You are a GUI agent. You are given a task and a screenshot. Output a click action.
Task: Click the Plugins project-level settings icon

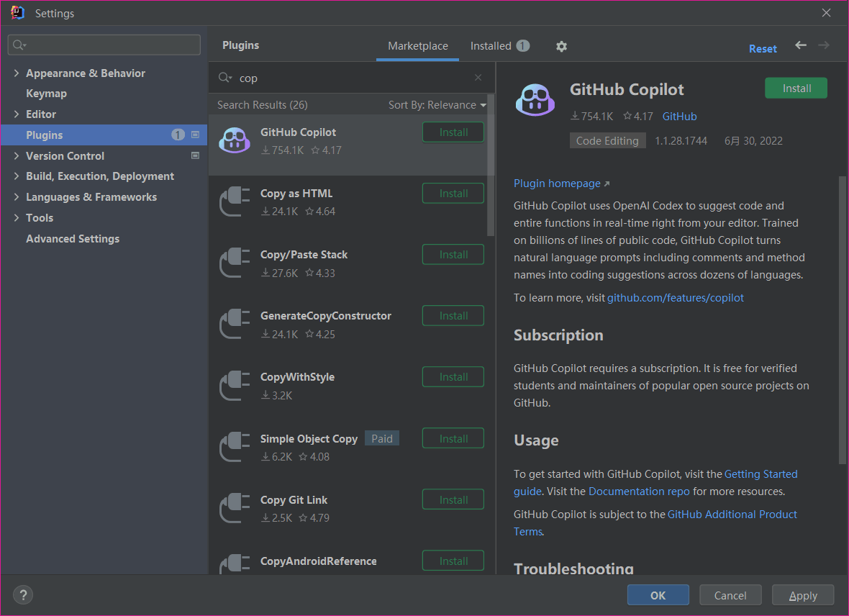pos(196,135)
